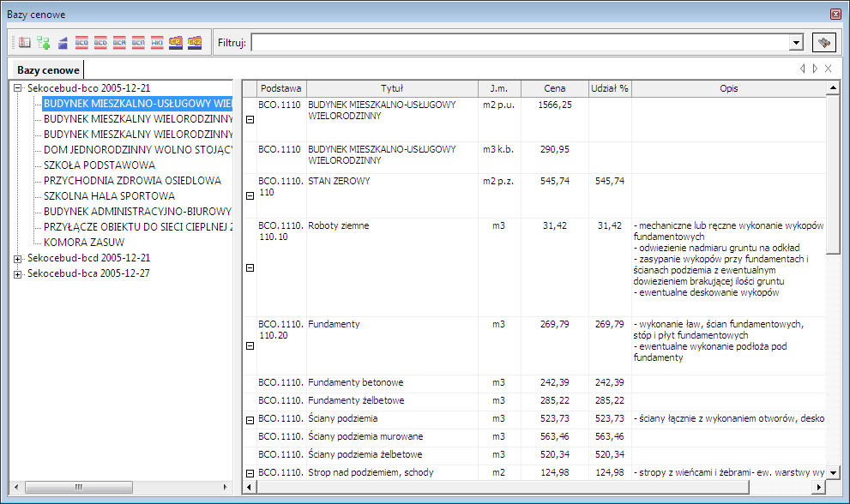The width and height of the screenshot is (850, 504).
Task: Sort by the Tytuł column header
Action: pyautogui.click(x=392, y=88)
